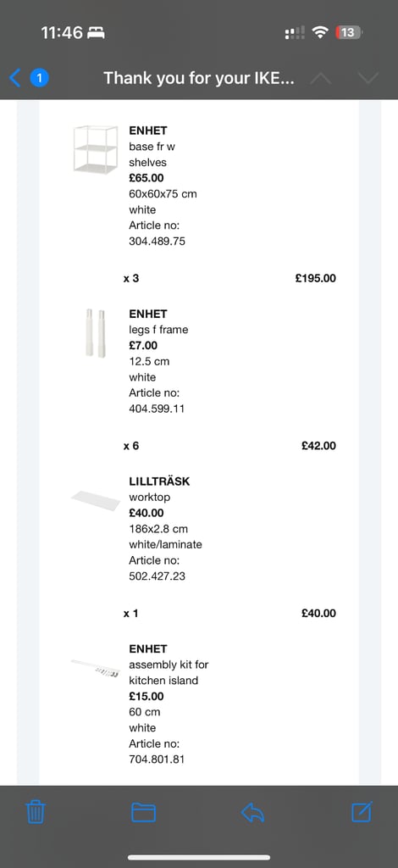Tap the Wi-Fi status icon

click(319, 33)
